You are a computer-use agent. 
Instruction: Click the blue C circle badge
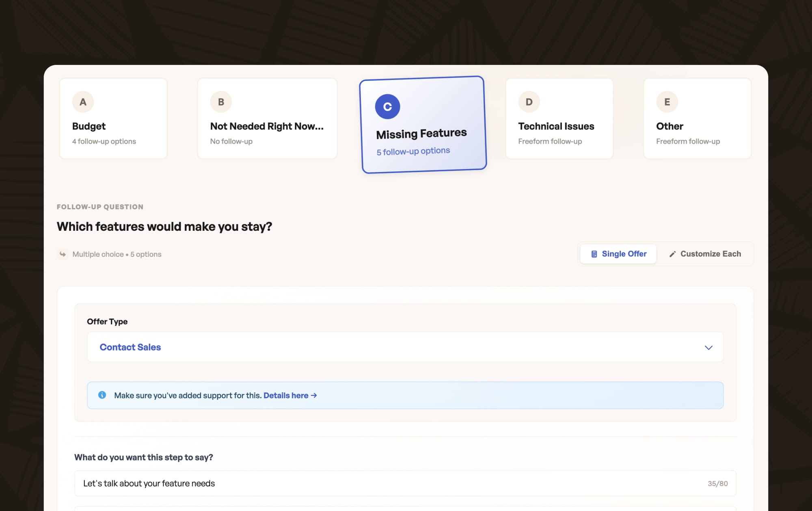click(387, 107)
